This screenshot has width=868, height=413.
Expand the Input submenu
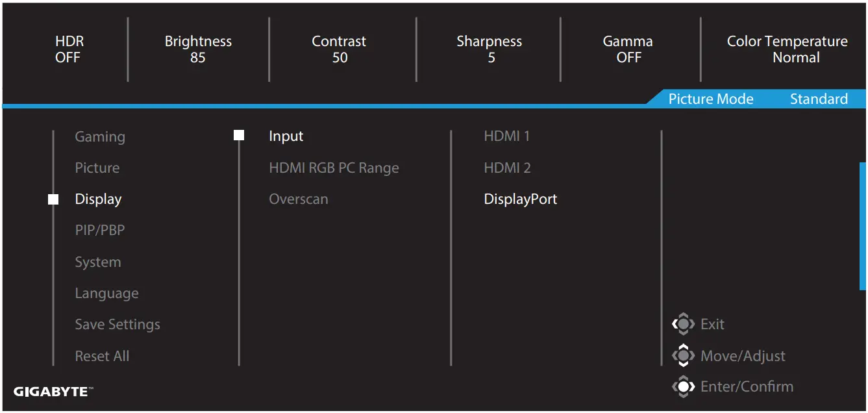286,136
